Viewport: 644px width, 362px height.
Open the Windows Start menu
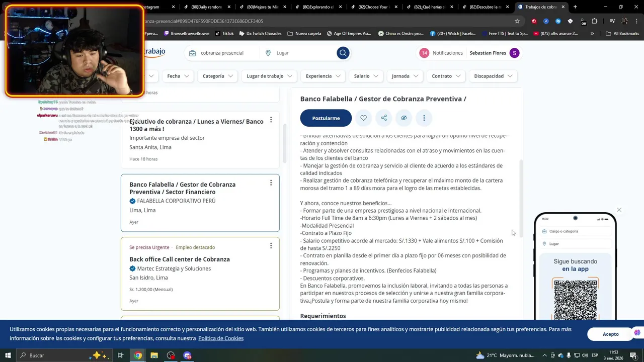(x=8, y=355)
